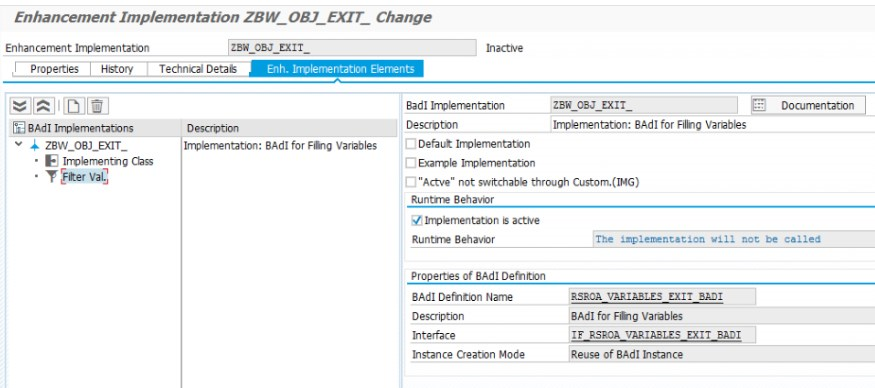Viewport: 875px width, 388px height.
Task: Click the Create new BAdI implementation icon
Action: click(74, 106)
